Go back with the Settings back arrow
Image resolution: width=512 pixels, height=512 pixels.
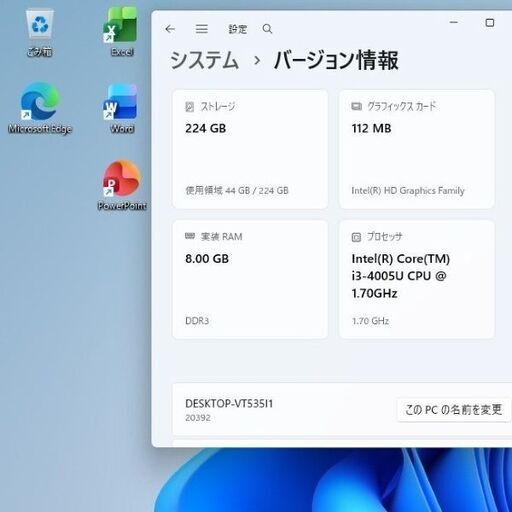click(170, 29)
